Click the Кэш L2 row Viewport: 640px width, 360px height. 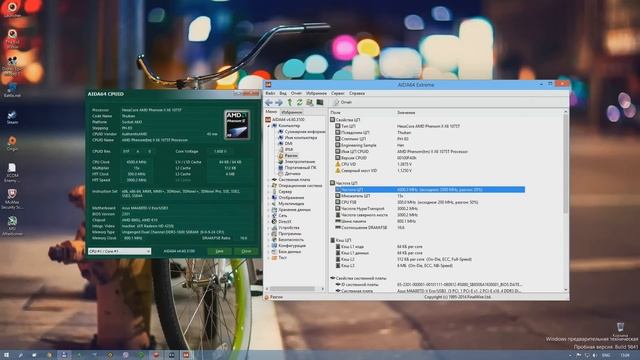(x=429, y=259)
